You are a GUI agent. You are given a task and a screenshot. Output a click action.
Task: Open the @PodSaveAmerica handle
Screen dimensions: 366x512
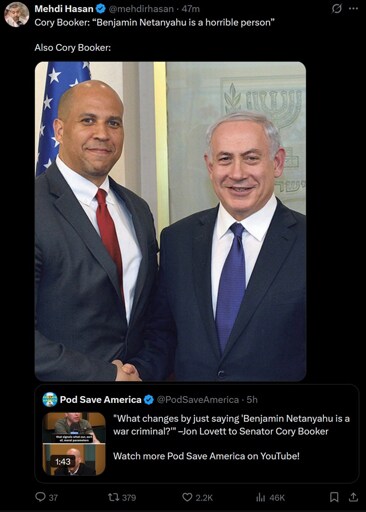(x=198, y=399)
